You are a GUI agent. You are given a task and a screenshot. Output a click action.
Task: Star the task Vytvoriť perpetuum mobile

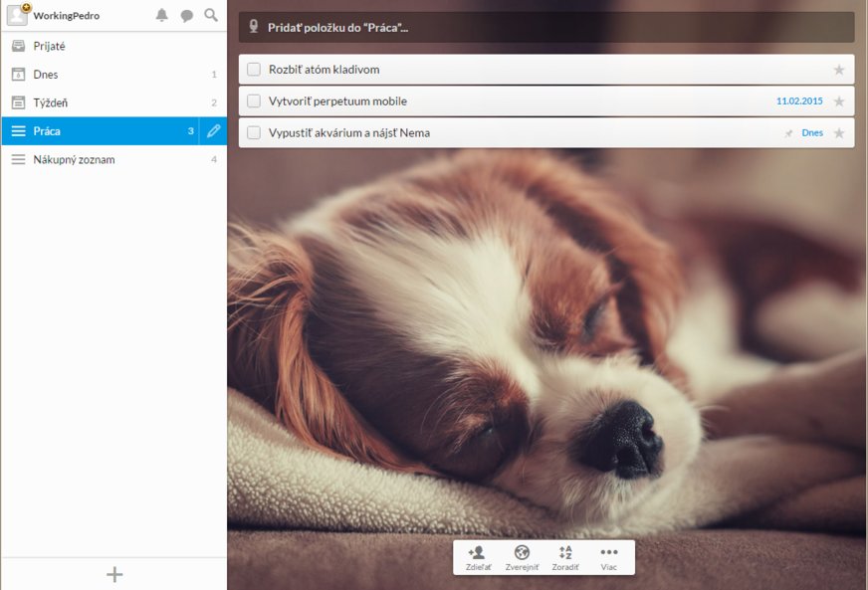point(839,101)
